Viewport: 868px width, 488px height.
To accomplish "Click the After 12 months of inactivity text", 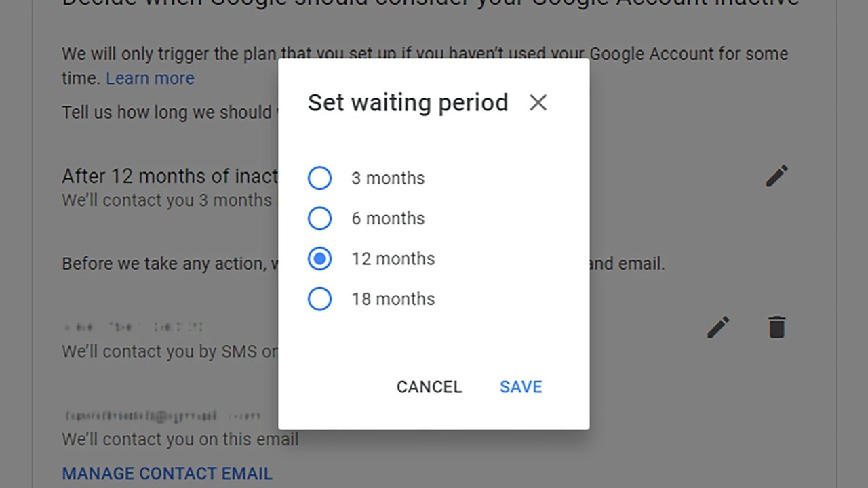I will click(170, 176).
